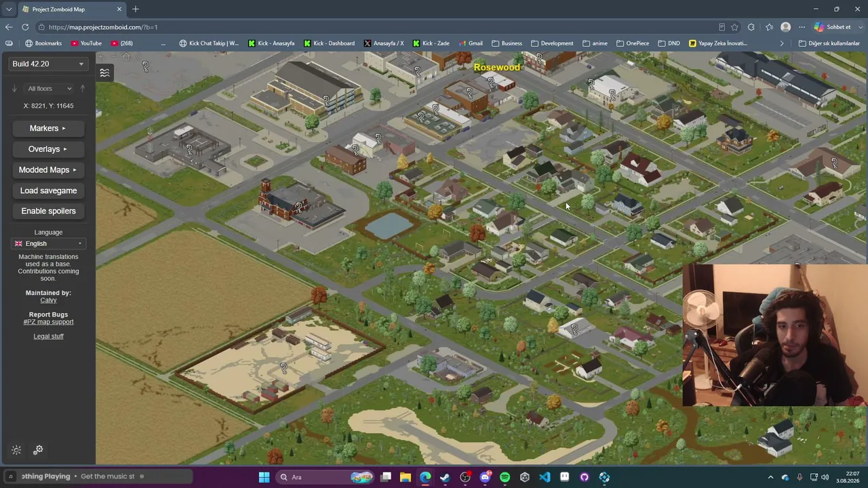868x488 pixels.
Task: Click the Rosewood town label
Action: tap(497, 67)
